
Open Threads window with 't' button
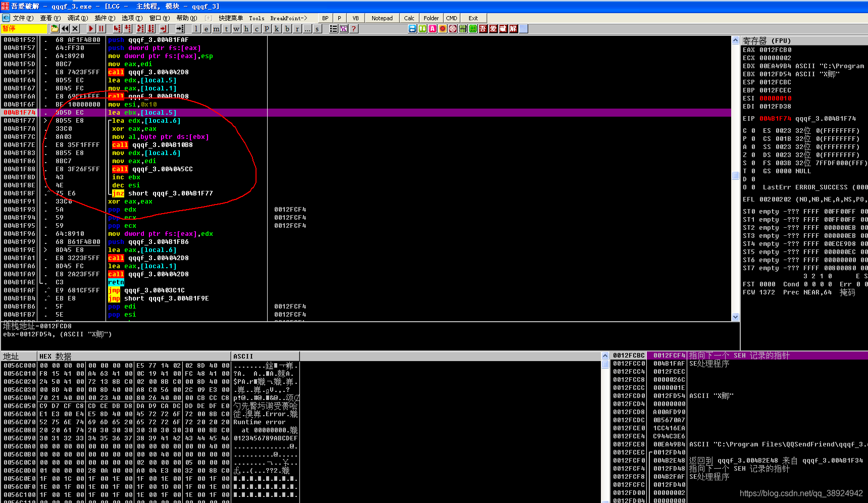(x=226, y=29)
